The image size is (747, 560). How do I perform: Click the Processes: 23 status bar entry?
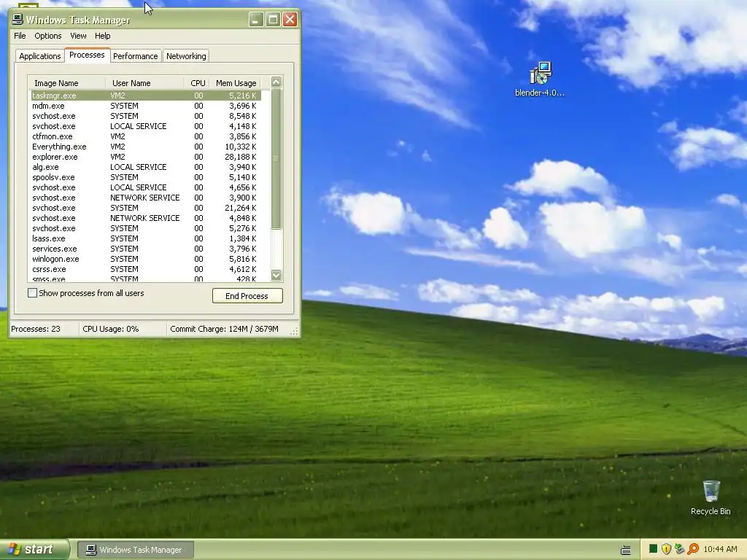(44, 329)
